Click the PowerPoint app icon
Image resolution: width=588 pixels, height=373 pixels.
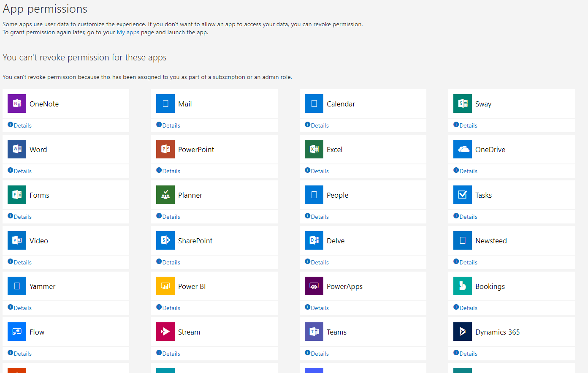165,149
